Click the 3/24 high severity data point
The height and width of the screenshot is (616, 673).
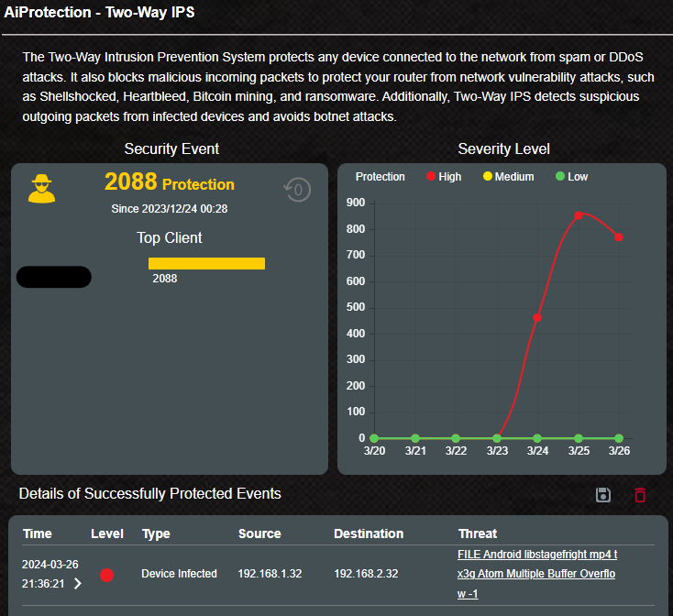[x=537, y=317]
